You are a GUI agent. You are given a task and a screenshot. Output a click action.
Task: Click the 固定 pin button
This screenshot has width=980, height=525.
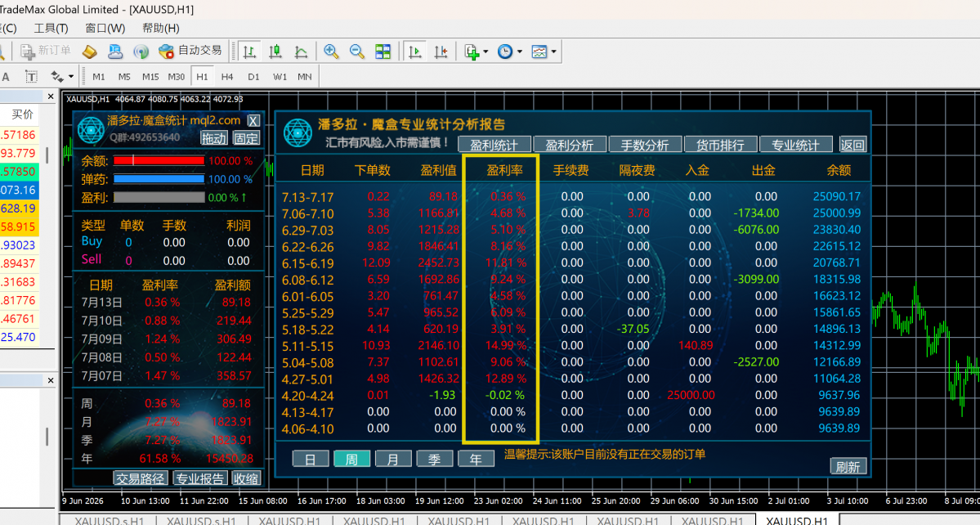(246, 138)
